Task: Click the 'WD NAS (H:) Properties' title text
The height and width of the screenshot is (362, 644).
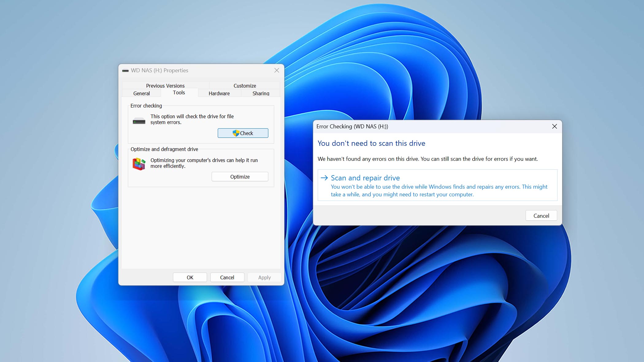Action: (159, 70)
